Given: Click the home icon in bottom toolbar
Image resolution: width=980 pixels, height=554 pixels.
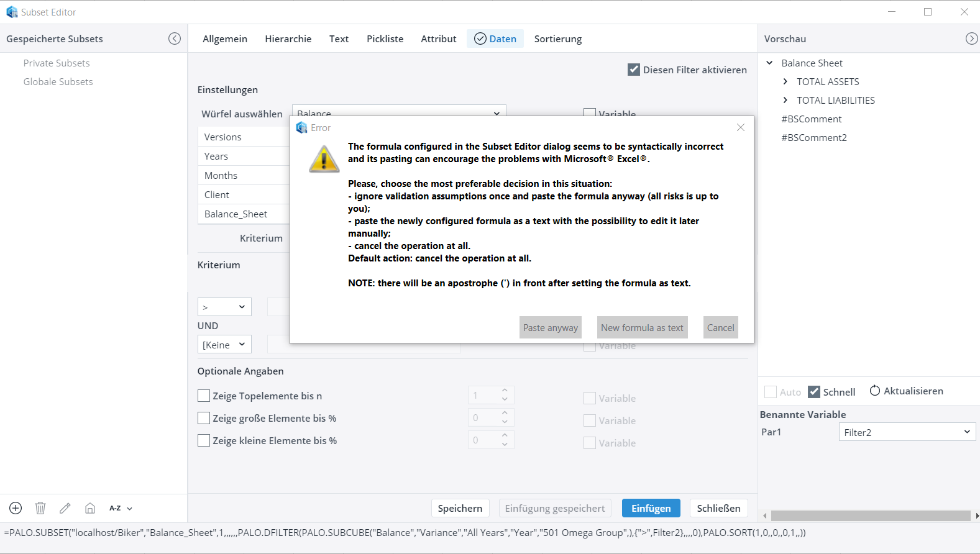Looking at the screenshot, I should pyautogui.click(x=90, y=508).
